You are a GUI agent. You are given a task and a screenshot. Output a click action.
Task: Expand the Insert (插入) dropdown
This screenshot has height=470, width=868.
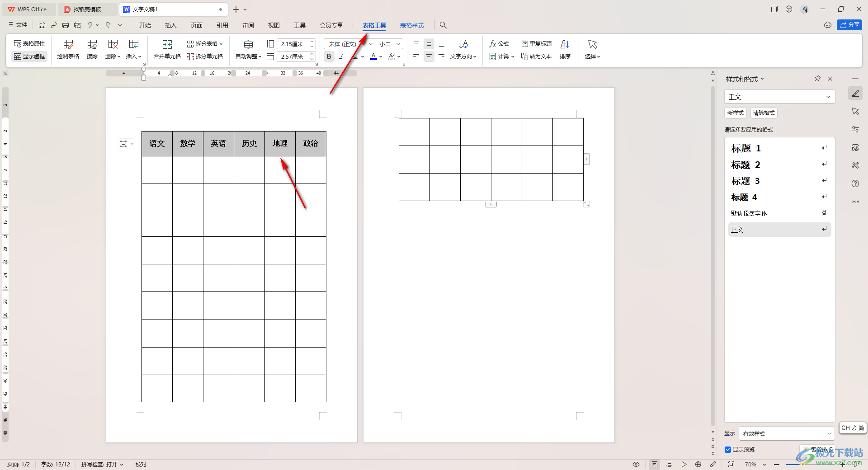click(134, 56)
